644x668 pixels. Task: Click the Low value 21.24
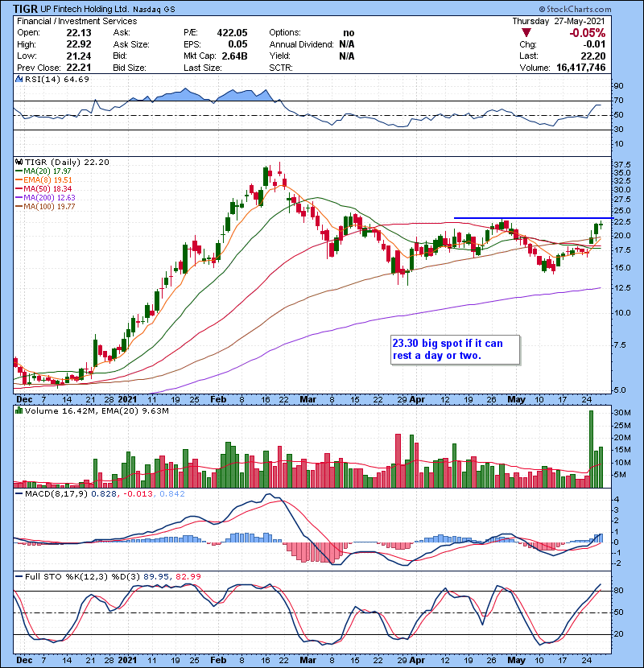[79, 56]
